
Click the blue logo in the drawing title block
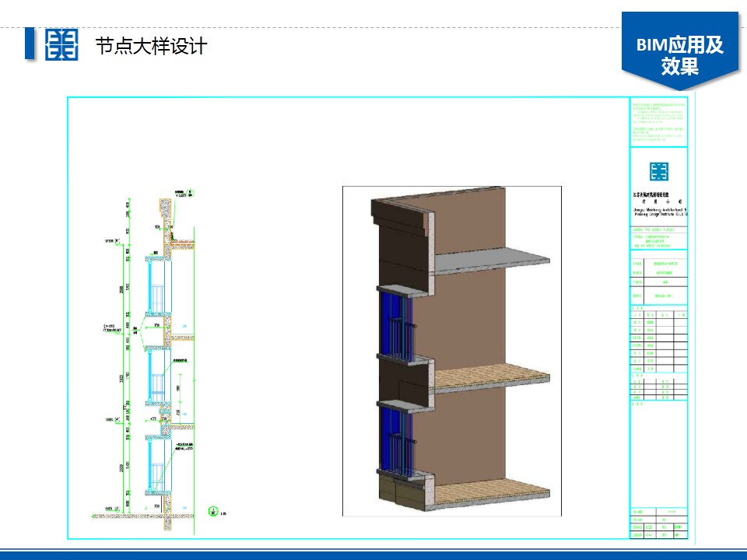[x=658, y=173]
